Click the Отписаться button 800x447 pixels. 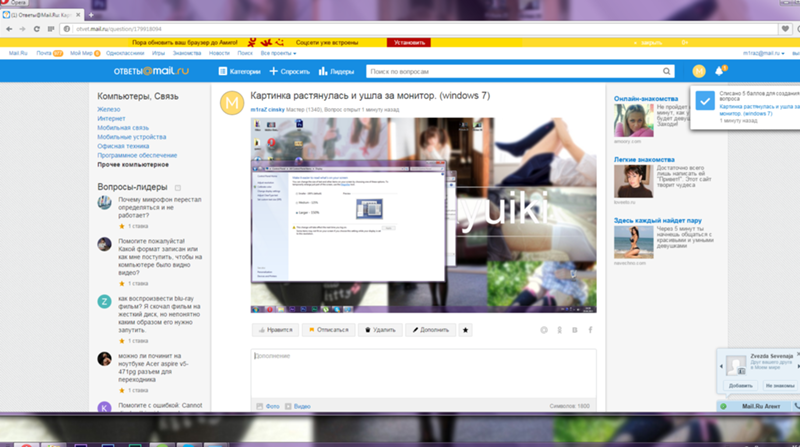(329, 330)
